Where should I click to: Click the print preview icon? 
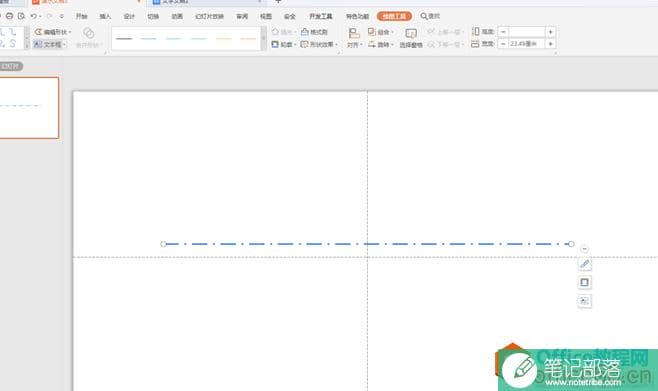(x=21, y=16)
